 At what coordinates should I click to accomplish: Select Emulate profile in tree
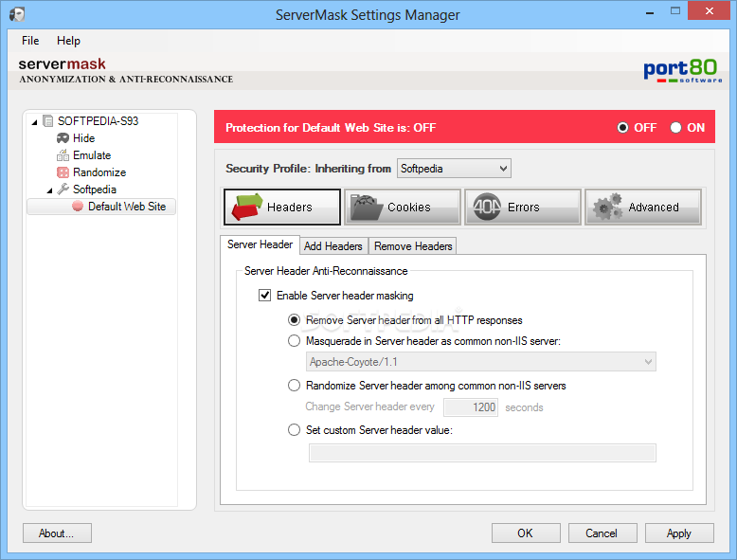pyautogui.click(x=92, y=155)
